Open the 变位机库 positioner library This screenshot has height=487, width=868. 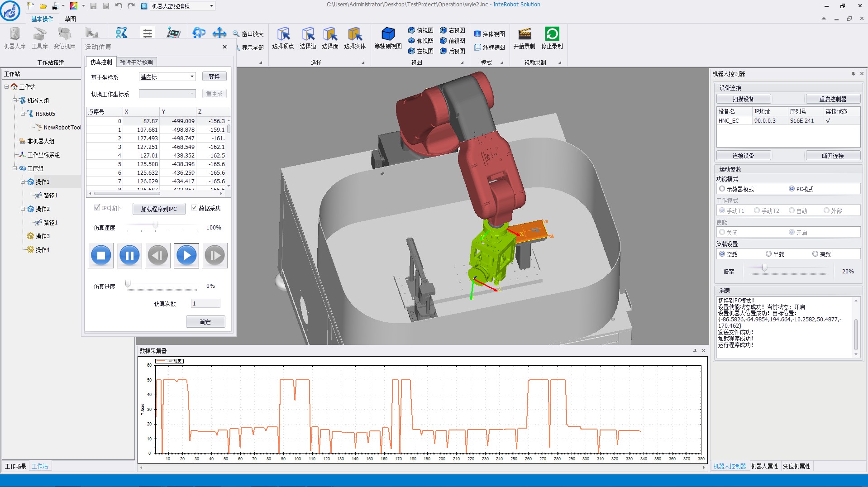pos(64,38)
